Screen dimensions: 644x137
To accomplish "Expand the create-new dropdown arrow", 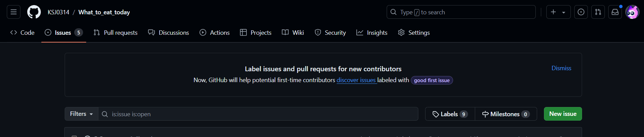I will pos(564,12).
